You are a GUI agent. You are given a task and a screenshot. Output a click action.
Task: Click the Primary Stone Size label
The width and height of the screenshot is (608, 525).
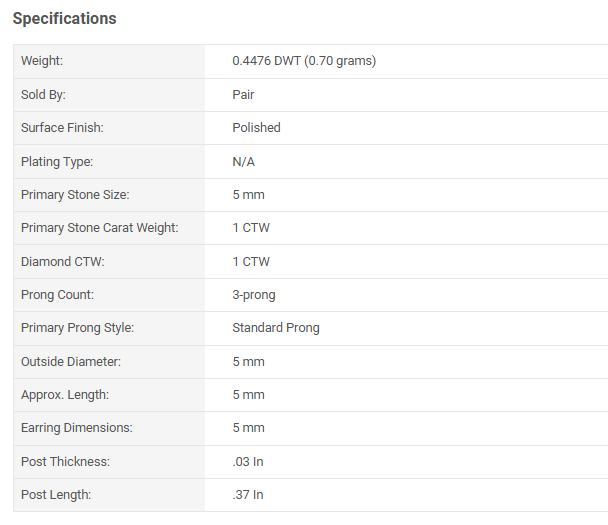[75, 195]
